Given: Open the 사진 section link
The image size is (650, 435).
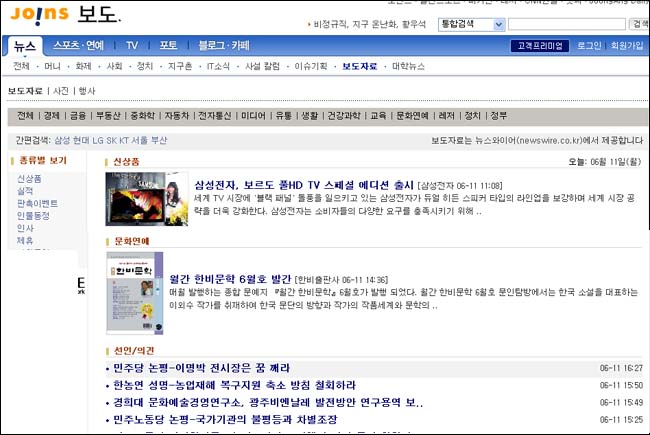Looking at the screenshot, I should (61, 91).
